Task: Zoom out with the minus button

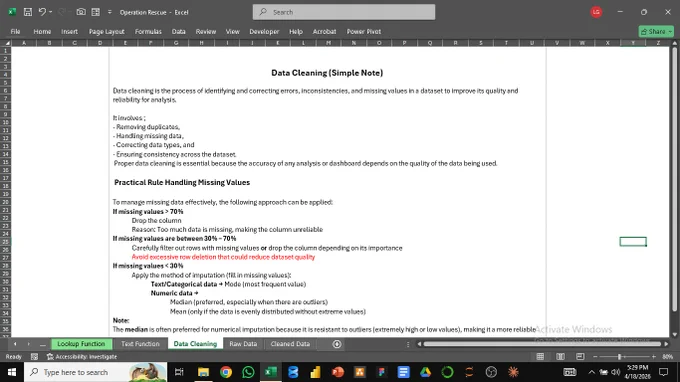Action: [595, 356]
